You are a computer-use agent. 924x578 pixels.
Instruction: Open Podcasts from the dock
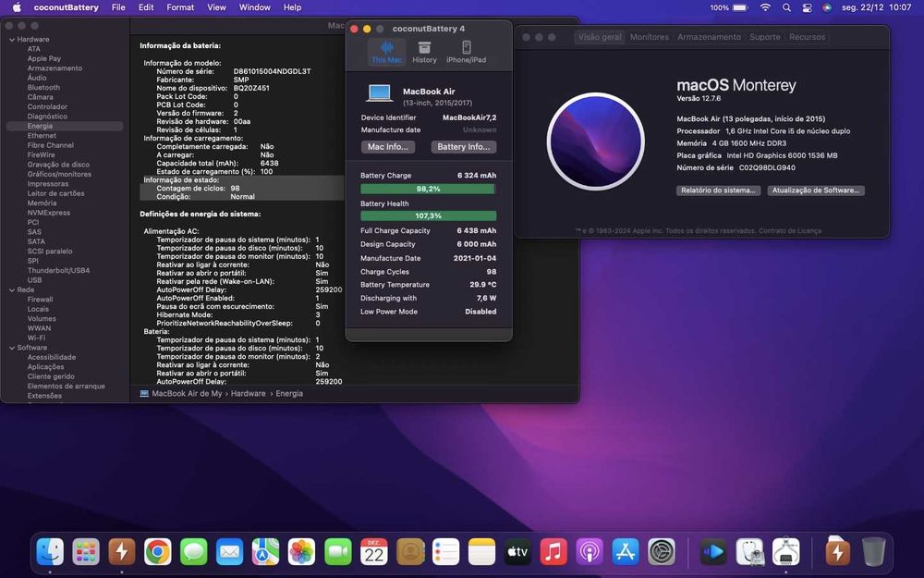point(590,552)
